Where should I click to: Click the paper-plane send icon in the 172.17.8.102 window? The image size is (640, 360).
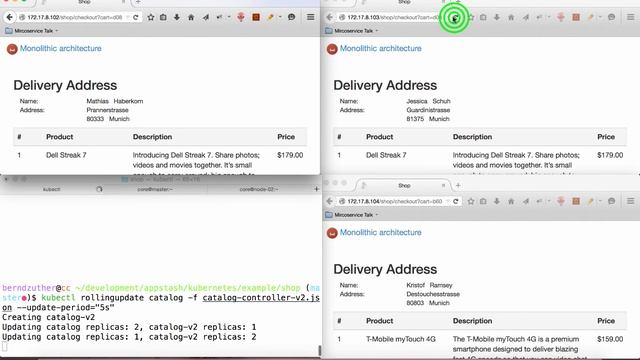205,17
